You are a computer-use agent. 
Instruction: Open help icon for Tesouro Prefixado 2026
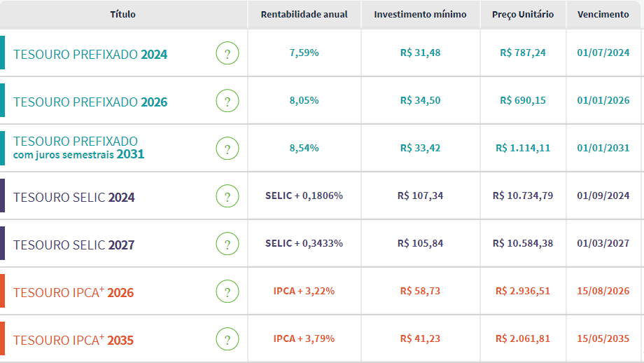click(x=227, y=101)
